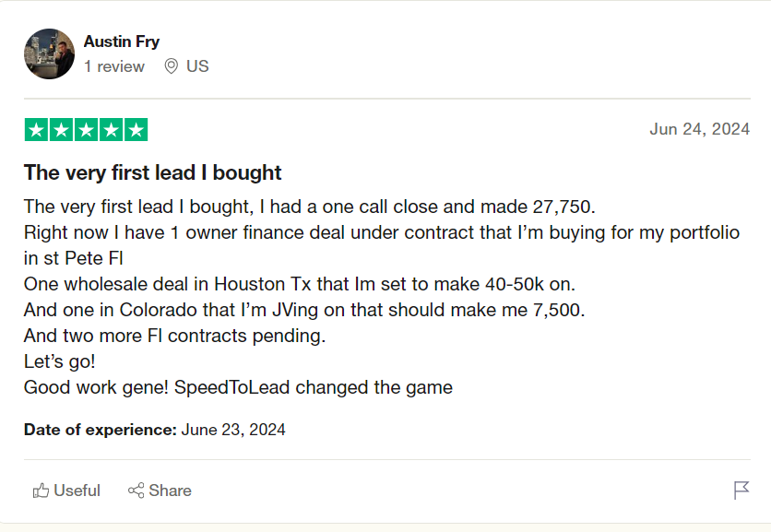Click the fifth green rating star
This screenshot has height=532, width=771.
[x=136, y=130]
